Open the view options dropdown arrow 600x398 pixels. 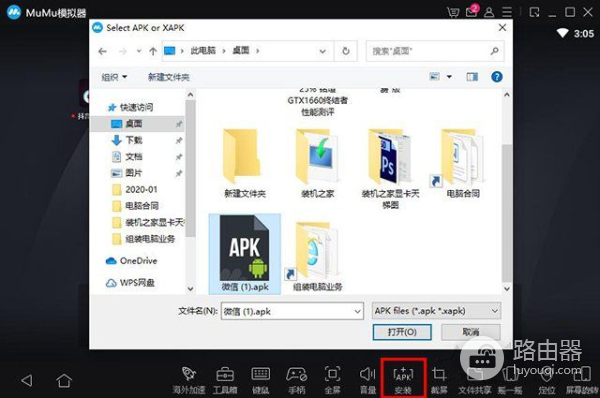click(x=449, y=77)
